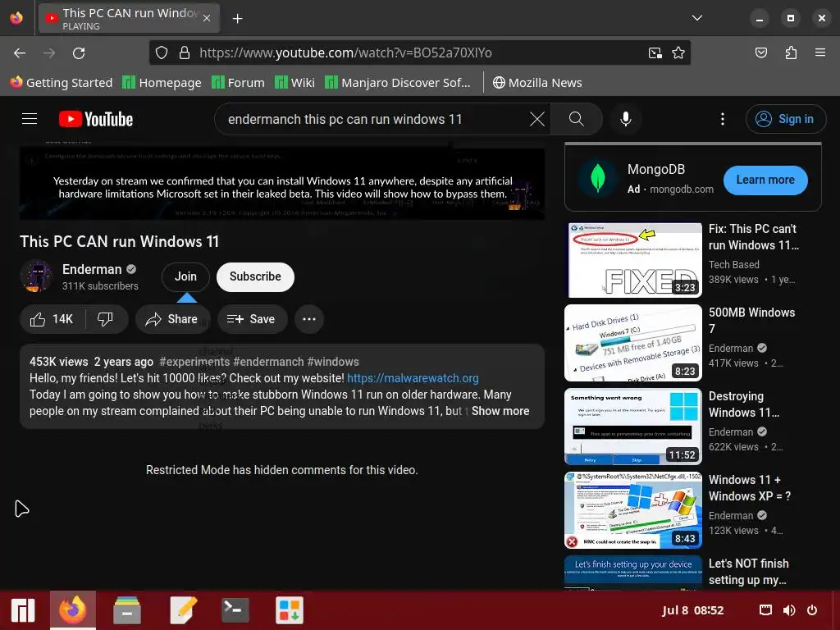Expand description with Show more
Image resolution: width=840 pixels, height=630 pixels.
500,411
